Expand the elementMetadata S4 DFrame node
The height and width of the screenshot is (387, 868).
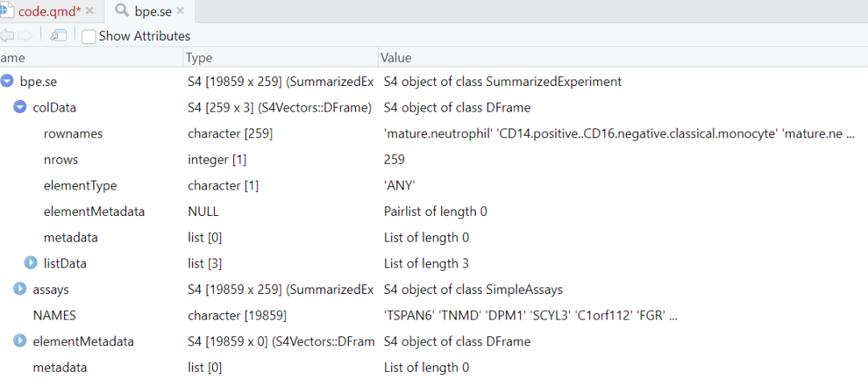point(20,341)
